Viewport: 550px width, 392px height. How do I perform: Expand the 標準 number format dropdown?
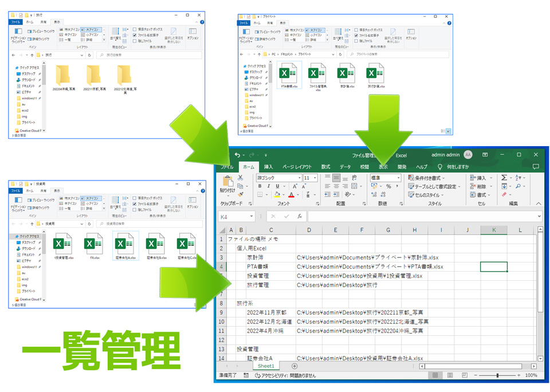398,177
